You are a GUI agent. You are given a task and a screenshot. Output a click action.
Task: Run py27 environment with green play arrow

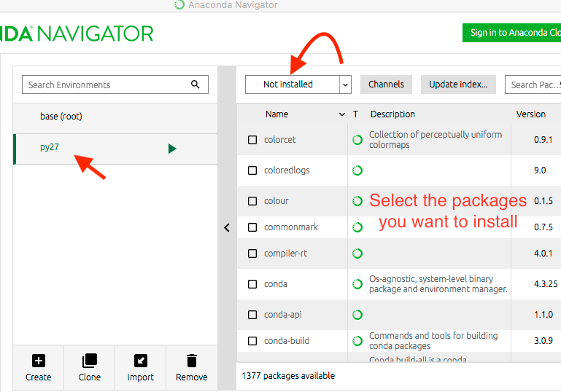click(172, 149)
